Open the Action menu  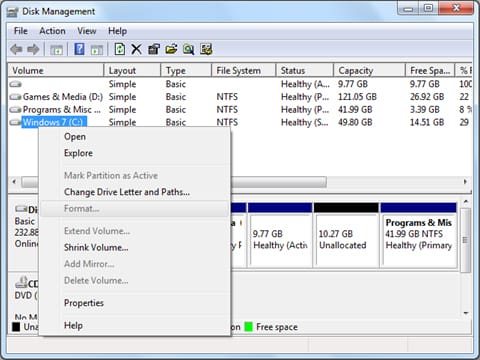[52, 31]
